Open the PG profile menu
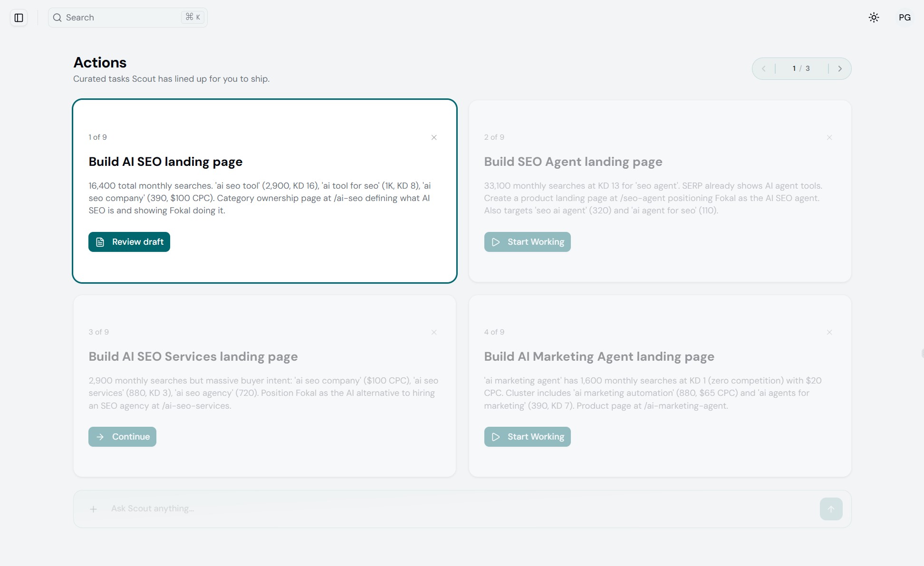The height and width of the screenshot is (566, 924). tap(905, 18)
